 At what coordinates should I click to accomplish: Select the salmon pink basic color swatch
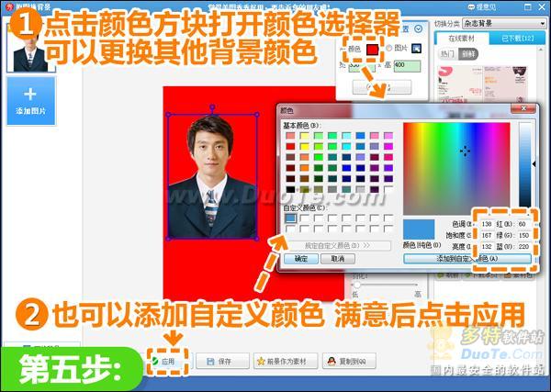tap(290, 136)
